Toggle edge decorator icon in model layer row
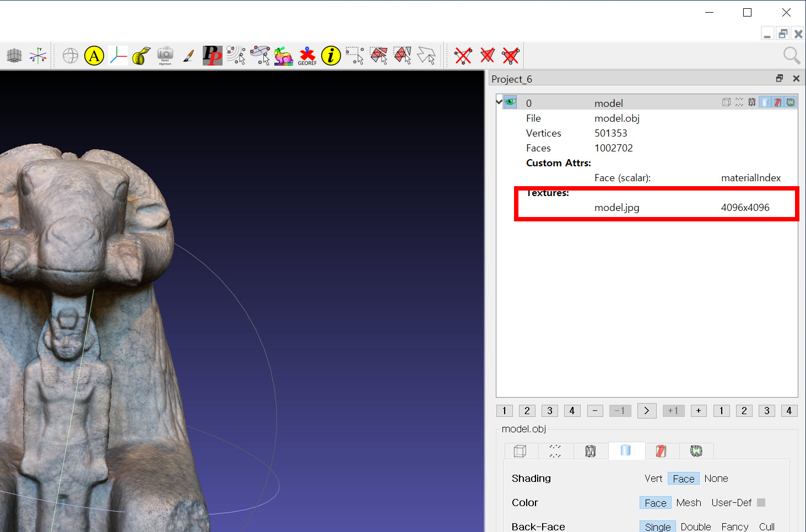Image resolution: width=806 pixels, height=532 pixels. 791,102
